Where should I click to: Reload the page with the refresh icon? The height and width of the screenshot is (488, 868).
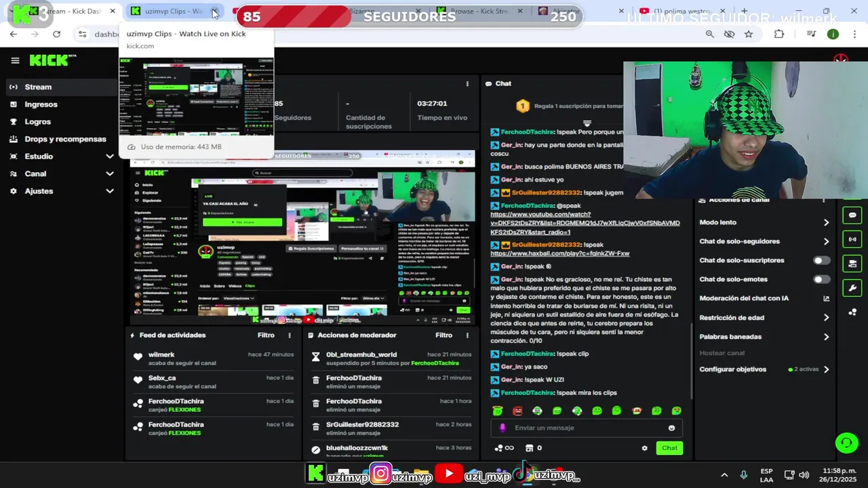56,34
